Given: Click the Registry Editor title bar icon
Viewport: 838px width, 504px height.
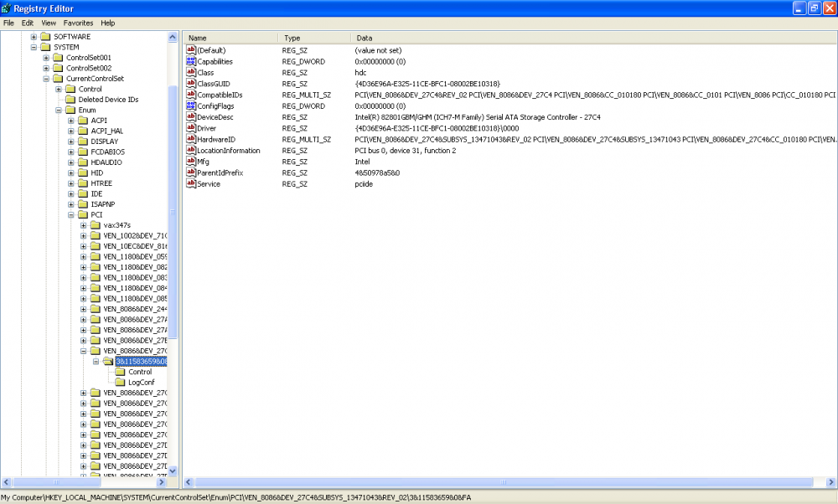Looking at the screenshot, I should [x=8, y=8].
